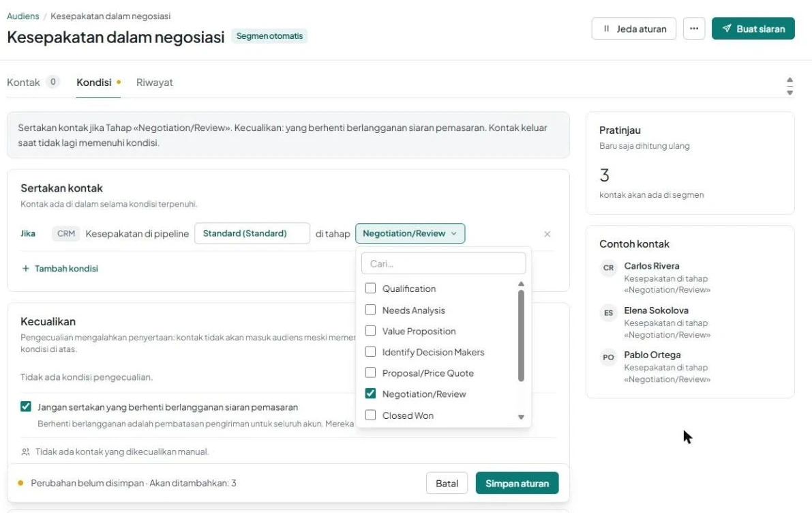Click the Pratinjau heading

620,130
